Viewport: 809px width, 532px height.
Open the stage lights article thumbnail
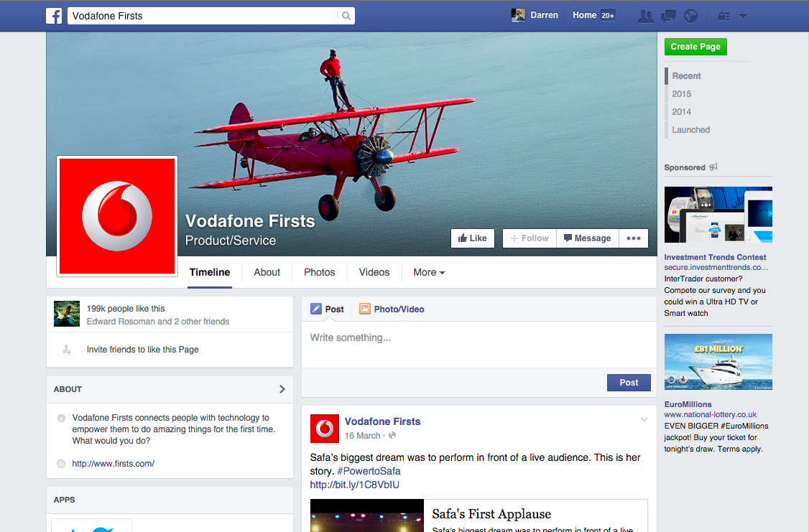coord(367,515)
